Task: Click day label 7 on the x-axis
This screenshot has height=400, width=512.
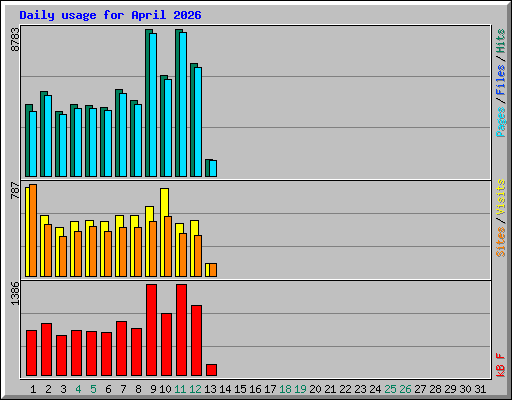Action: pyautogui.click(x=123, y=389)
